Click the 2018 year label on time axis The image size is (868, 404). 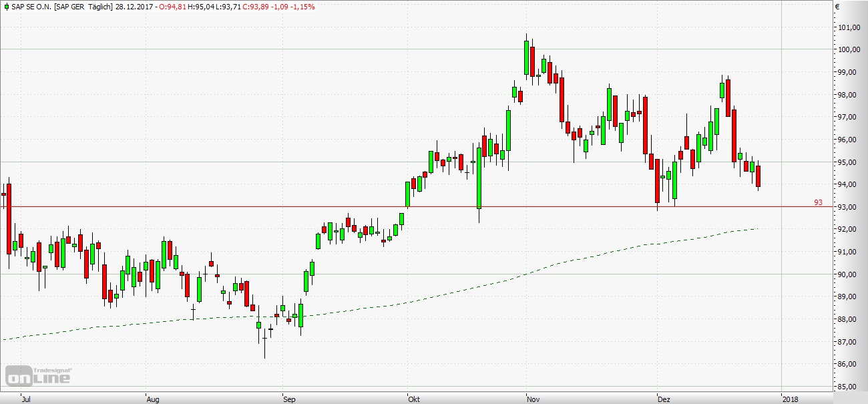(790, 399)
